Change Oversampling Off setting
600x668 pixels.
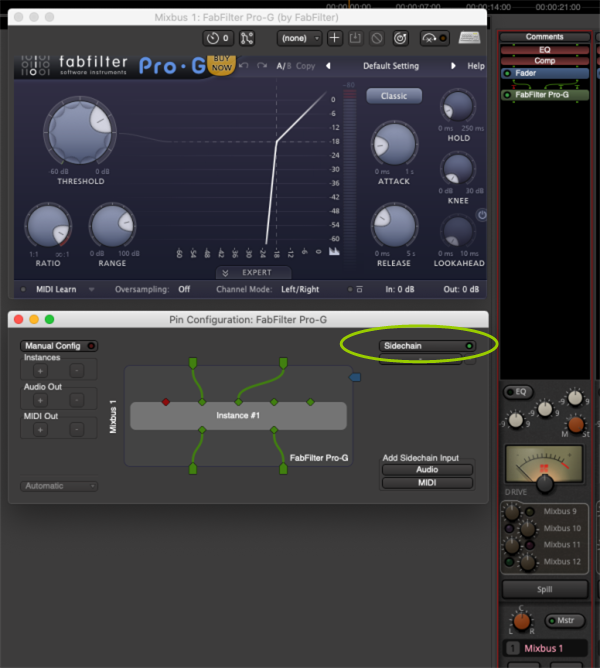point(184,289)
